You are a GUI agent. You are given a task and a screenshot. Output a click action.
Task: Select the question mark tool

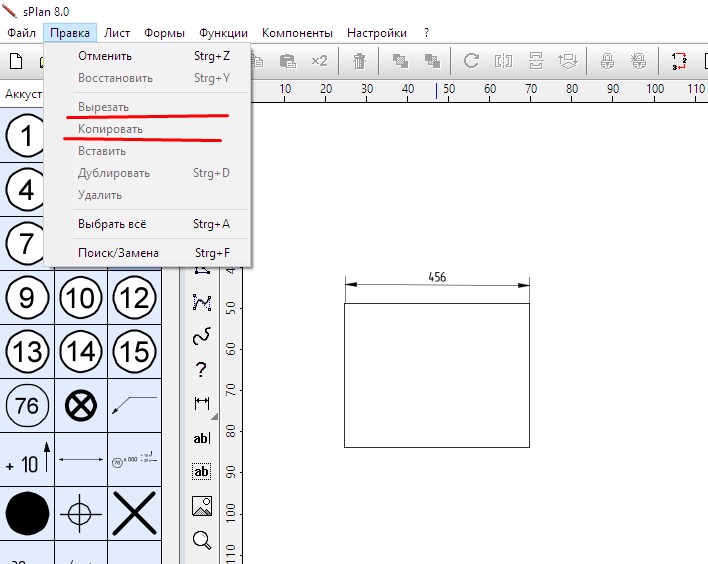tap(201, 370)
